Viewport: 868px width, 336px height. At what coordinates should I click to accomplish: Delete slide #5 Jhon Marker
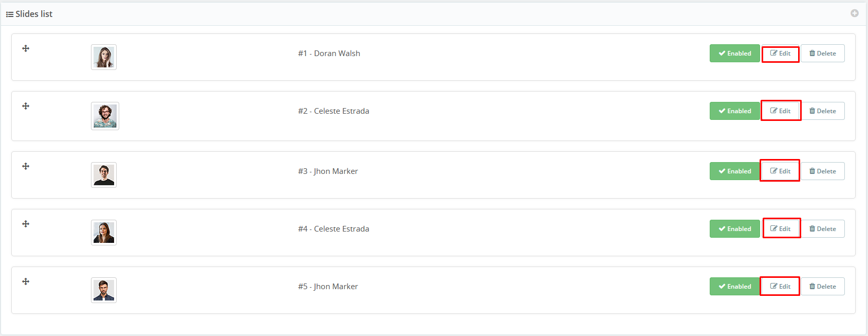[822, 287]
